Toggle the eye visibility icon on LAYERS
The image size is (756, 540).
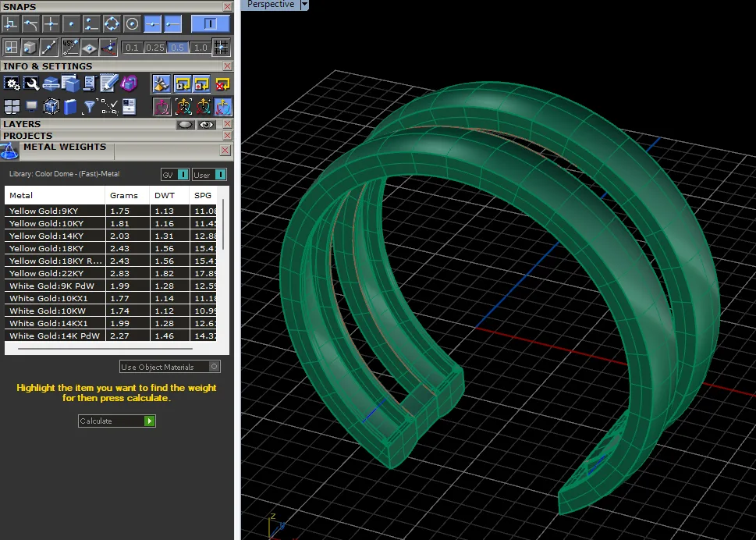click(x=206, y=125)
